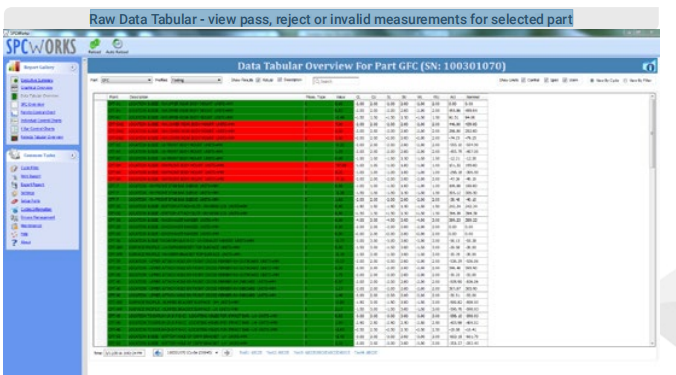Open the info icon in the title banner

click(x=649, y=66)
